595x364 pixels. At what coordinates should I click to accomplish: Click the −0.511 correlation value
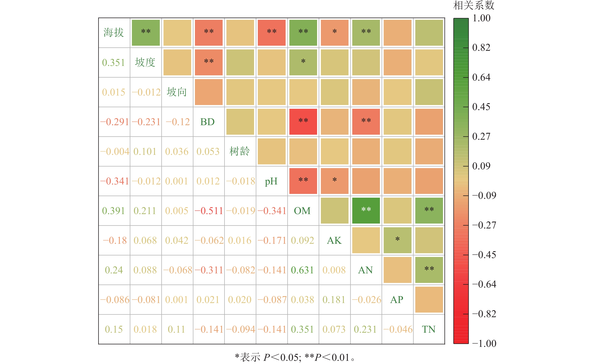point(209,211)
